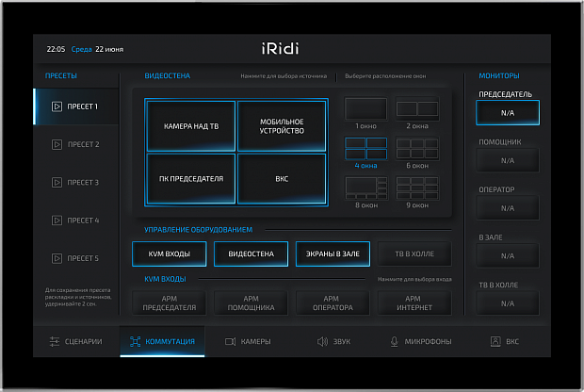
Task: Select Пресет 3 in presets list
Action: (x=76, y=183)
